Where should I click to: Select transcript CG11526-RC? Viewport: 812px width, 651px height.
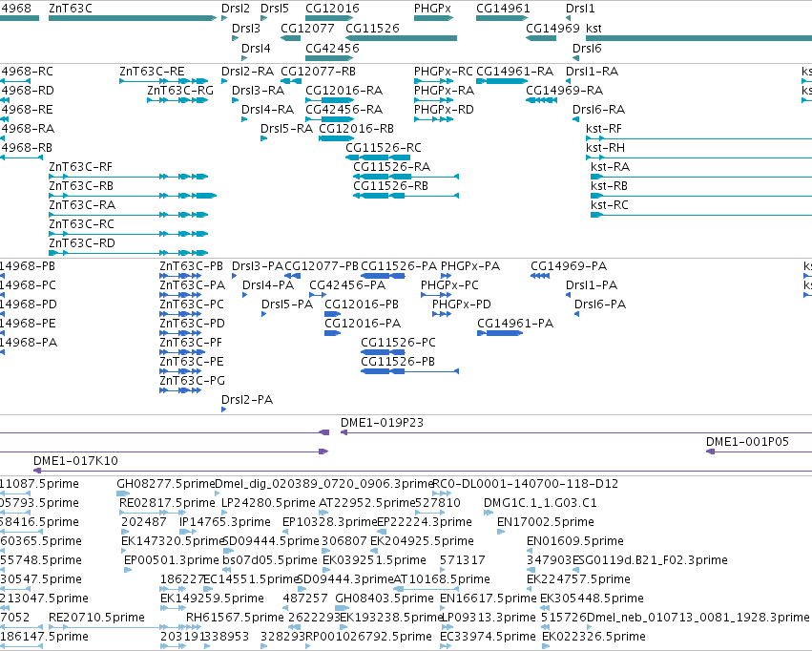384,148
